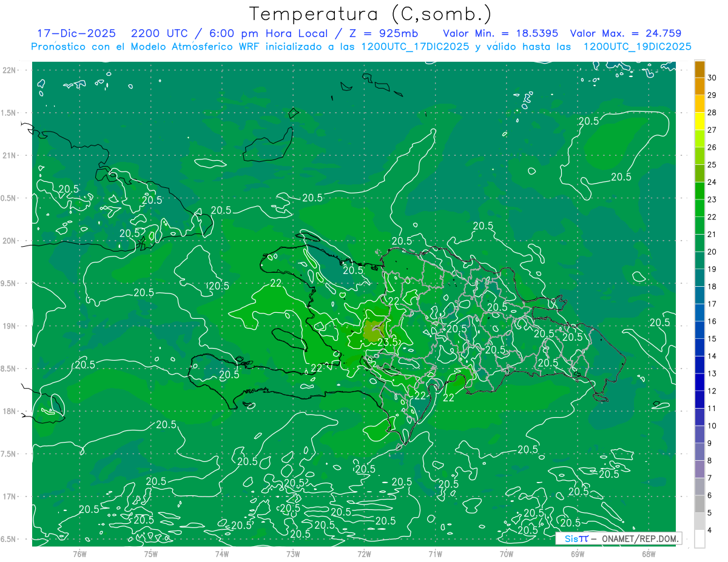Click the color bar value "10"

coord(712,426)
